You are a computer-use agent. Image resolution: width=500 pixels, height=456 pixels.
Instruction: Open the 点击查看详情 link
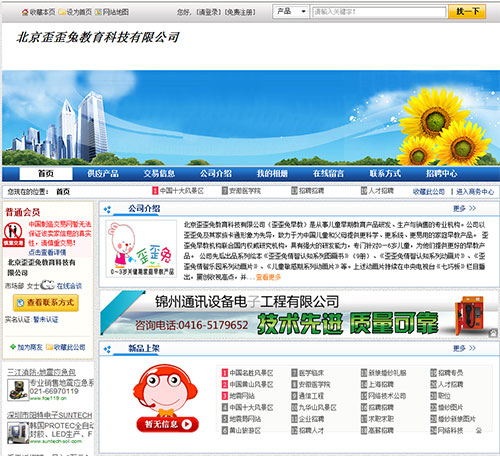47,252
